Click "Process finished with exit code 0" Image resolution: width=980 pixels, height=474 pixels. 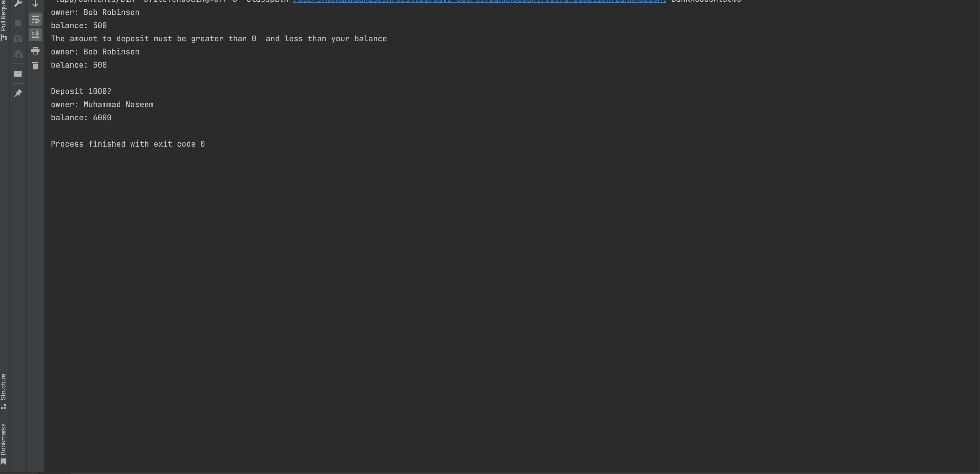coord(128,144)
